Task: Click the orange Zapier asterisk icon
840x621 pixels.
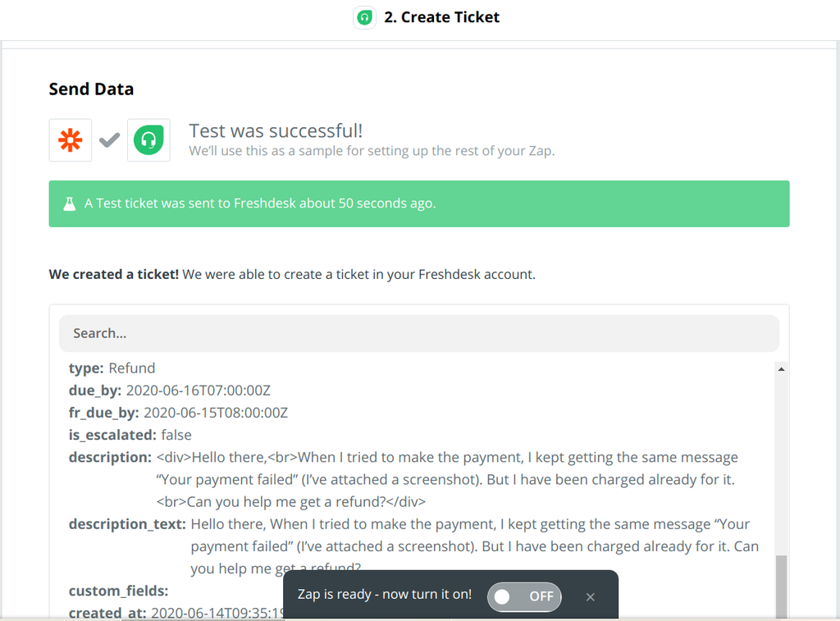Action: click(70, 139)
